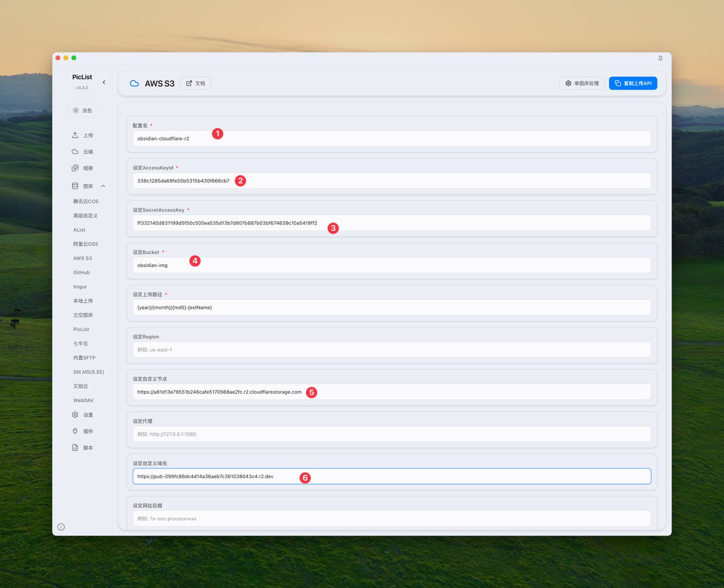Click the cloud icon beside AWS S3 title
The height and width of the screenshot is (588, 724).
click(x=135, y=83)
